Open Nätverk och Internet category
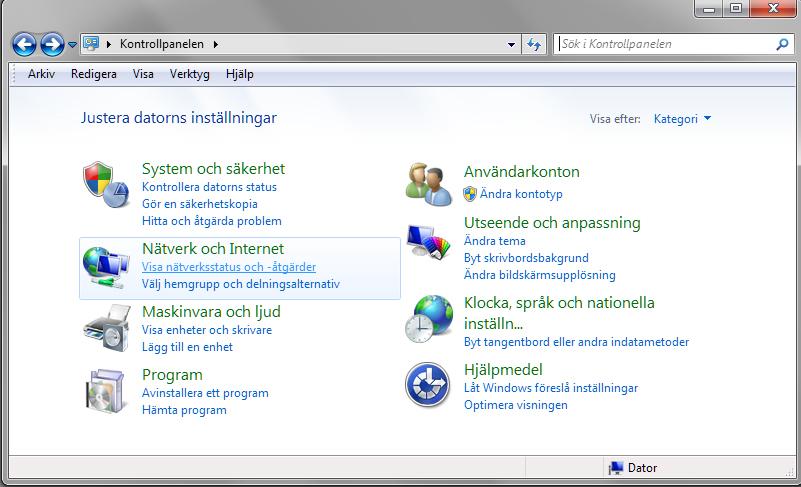This screenshot has height=487, width=801. [213, 249]
